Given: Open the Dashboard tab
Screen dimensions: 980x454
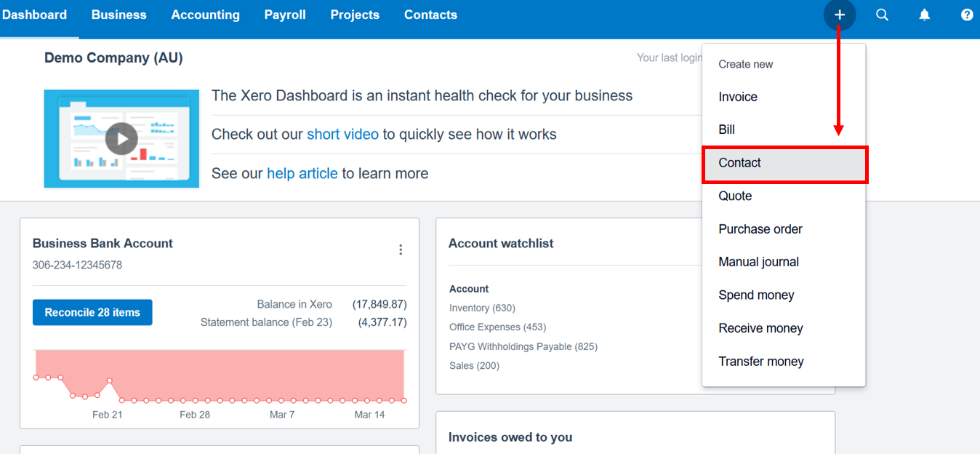Looking at the screenshot, I should point(34,15).
